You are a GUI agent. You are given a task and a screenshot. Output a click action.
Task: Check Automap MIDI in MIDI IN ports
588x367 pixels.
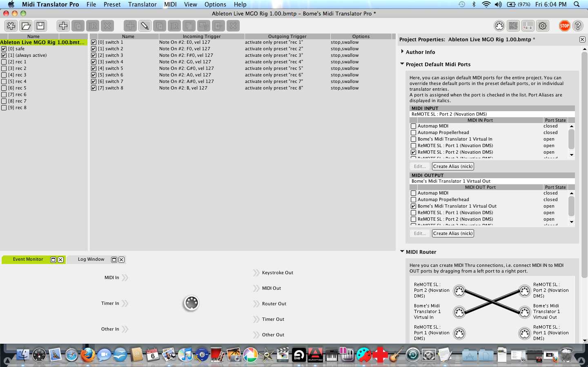click(x=414, y=126)
